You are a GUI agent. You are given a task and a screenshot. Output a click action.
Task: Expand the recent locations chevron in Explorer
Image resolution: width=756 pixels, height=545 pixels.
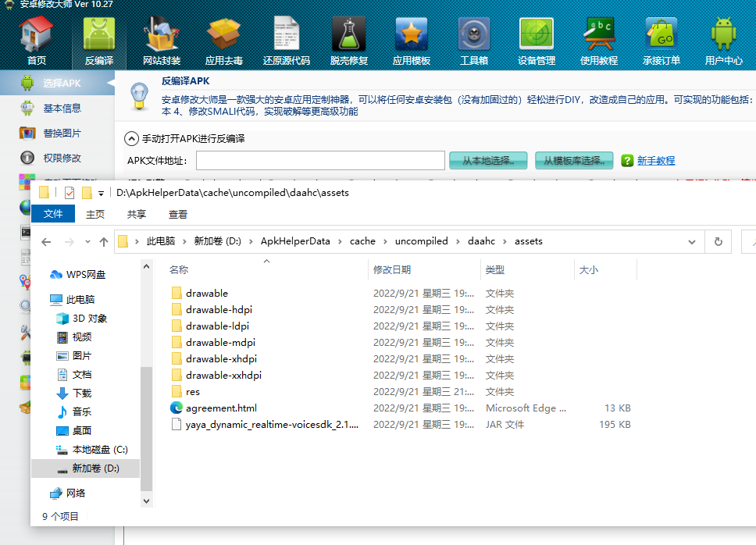(87, 242)
